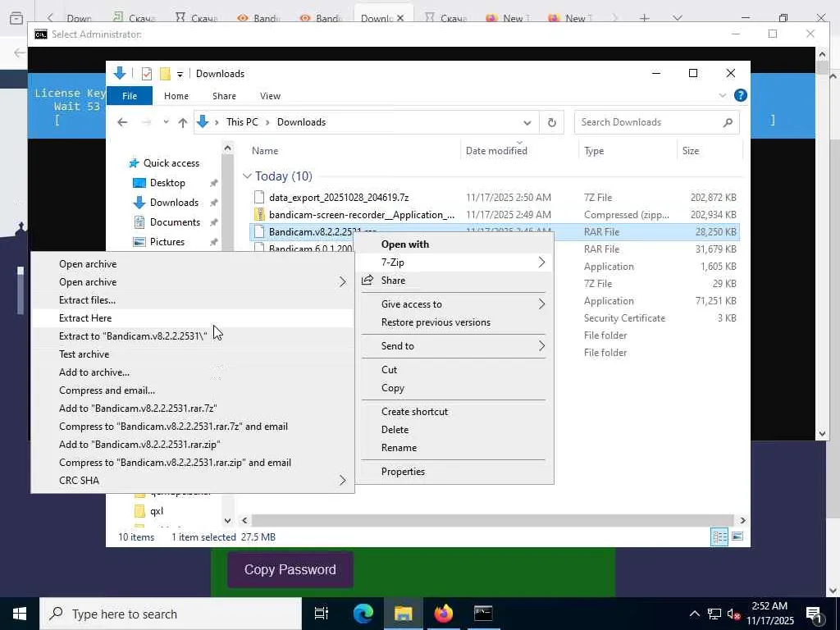The height and width of the screenshot is (630, 840).
Task: Click the Up one level arrow
Action: pyautogui.click(x=183, y=123)
